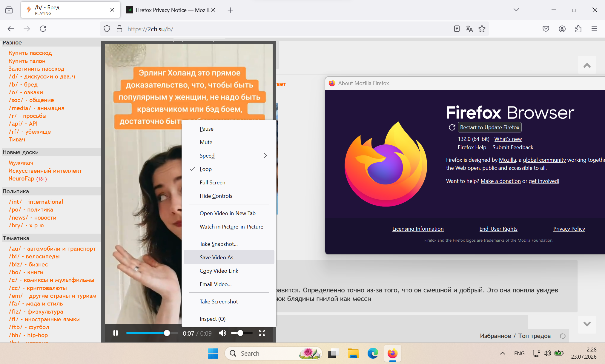Image resolution: width=605 pixels, height=364 pixels.
Task: Select Mute from the context menu
Action: tap(229, 142)
